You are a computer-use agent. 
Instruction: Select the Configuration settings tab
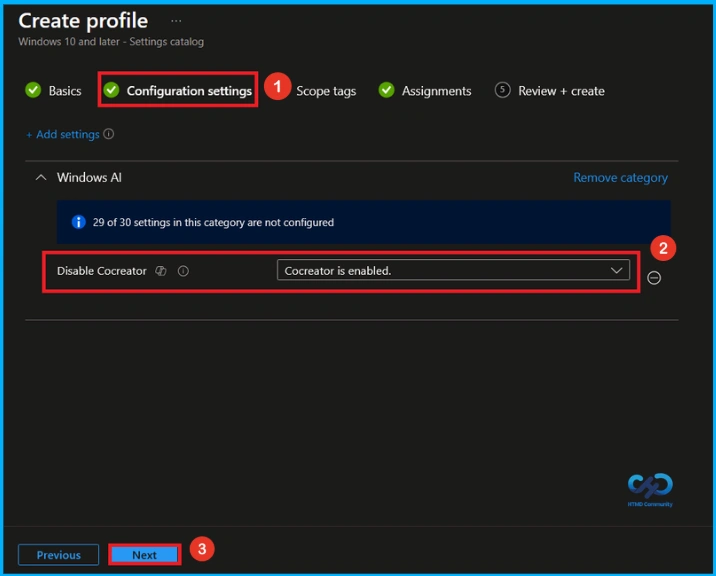point(189,91)
